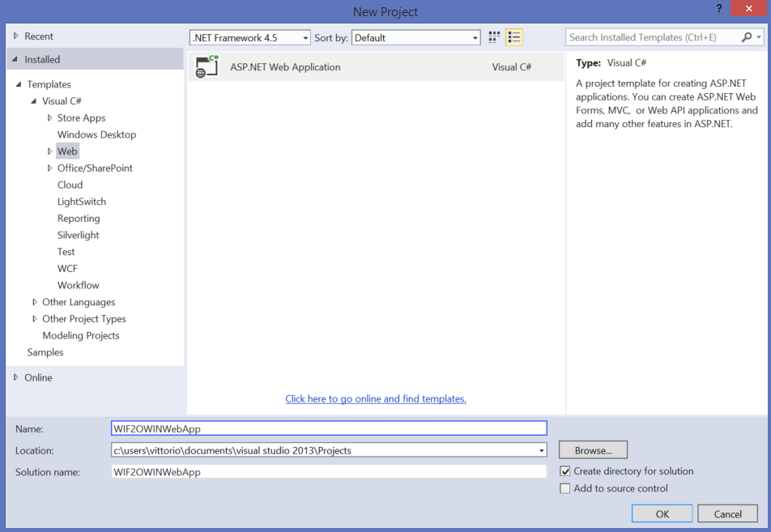The height and width of the screenshot is (532, 771).
Task: Expand the Other Project Types arrow
Action: pyautogui.click(x=34, y=318)
